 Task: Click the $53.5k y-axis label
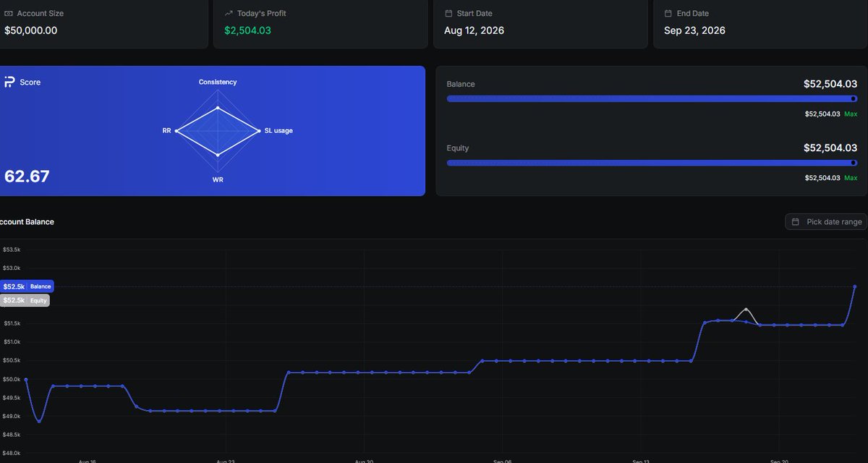(x=12, y=250)
